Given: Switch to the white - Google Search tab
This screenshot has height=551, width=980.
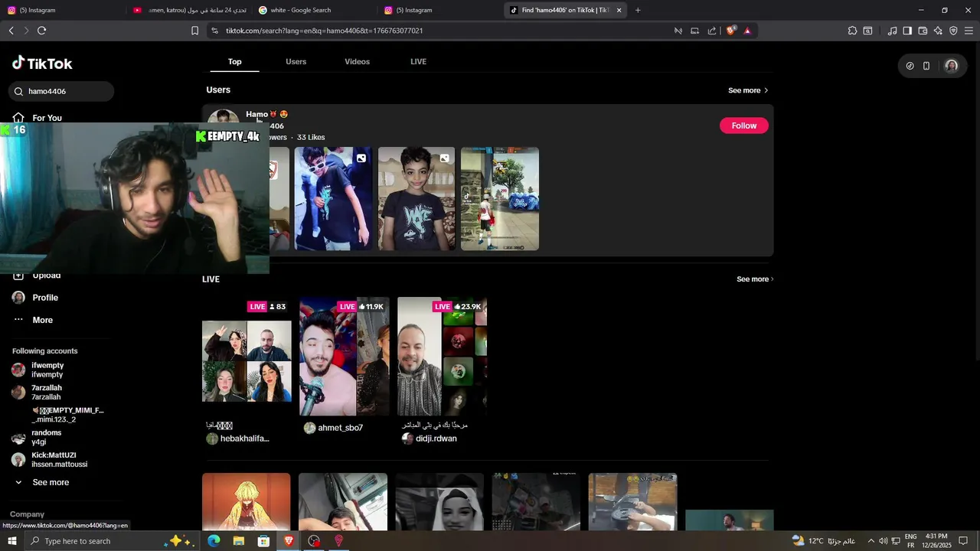Looking at the screenshot, I should click(x=314, y=10).
